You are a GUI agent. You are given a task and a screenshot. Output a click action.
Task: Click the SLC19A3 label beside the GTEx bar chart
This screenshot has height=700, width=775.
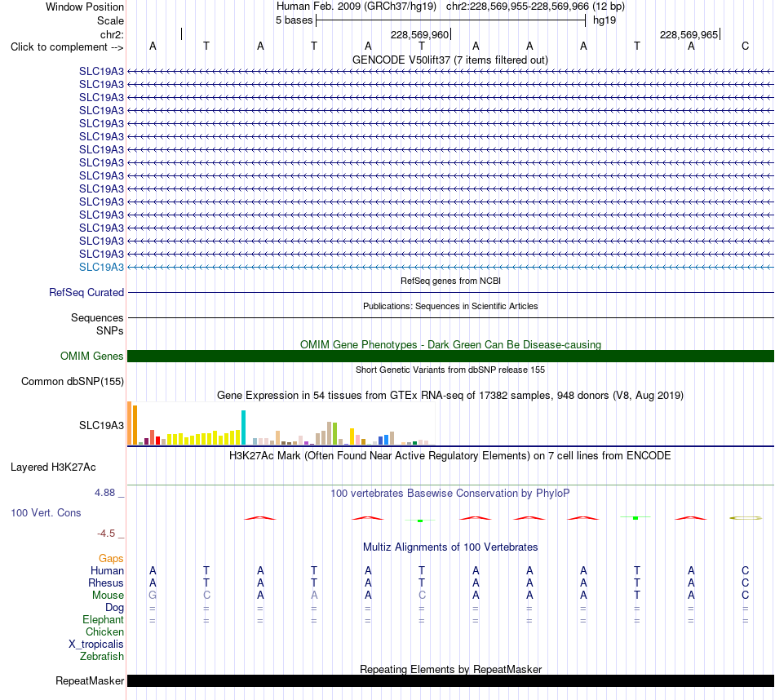pyautogui.click(x=101, y=425)
